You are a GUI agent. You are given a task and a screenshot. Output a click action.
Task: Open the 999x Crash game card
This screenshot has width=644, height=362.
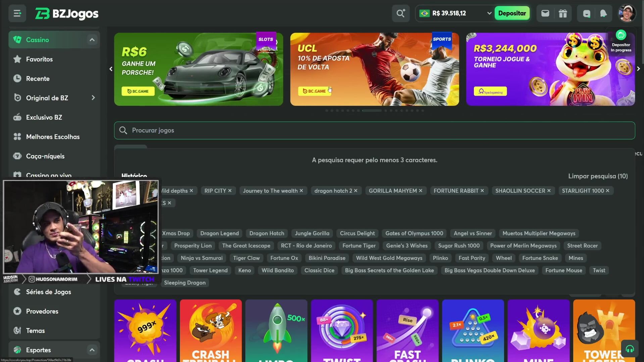click(x=145, y=331)
